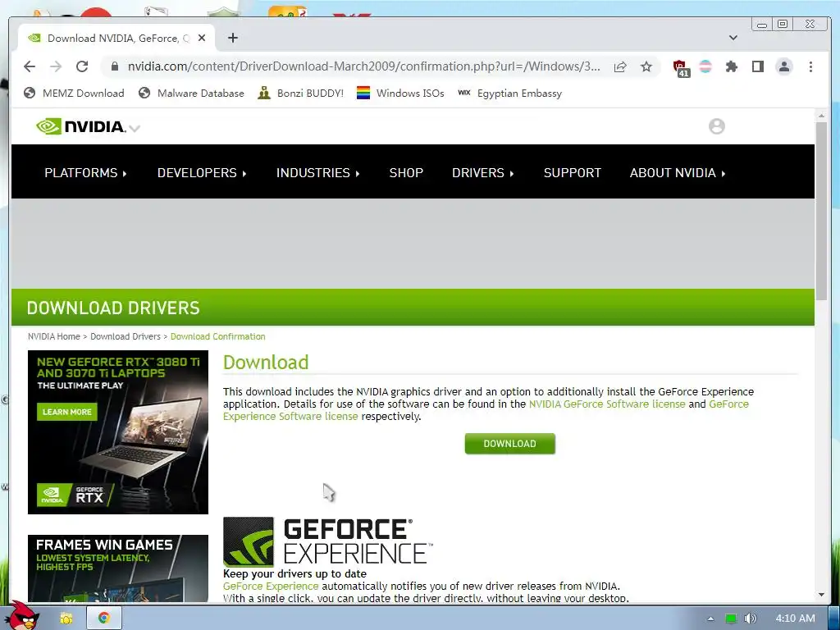Click the scrollbar up arrow
This screenshot has width=840, height=630.
tap(821, 115)
